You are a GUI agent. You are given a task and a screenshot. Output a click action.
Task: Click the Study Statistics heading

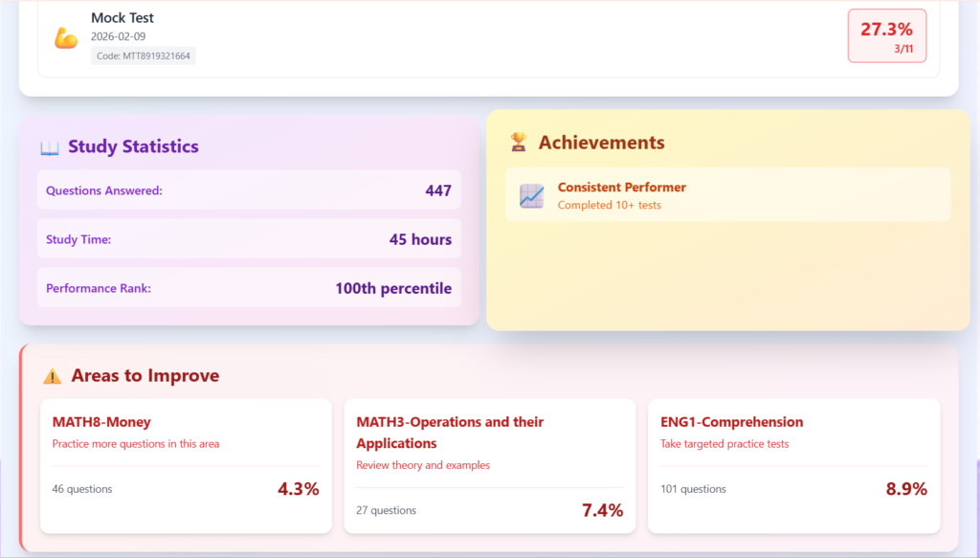pos(133,146)
